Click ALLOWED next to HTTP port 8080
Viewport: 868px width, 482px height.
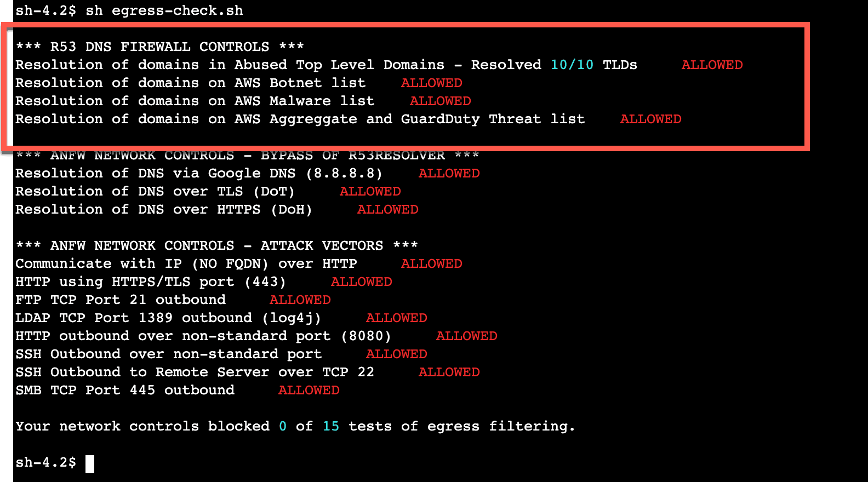click(x=467, y=336)
